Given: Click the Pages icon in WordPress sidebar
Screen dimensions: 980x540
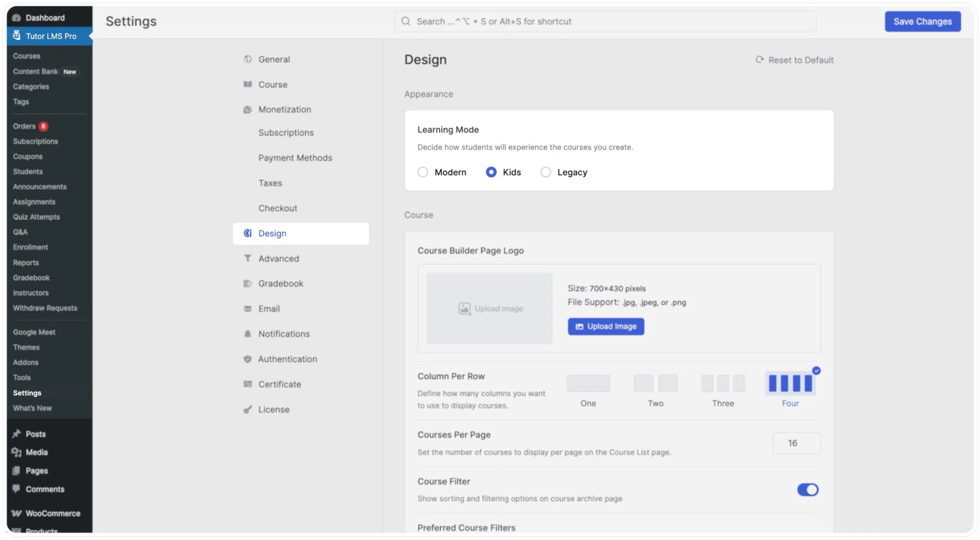Looking at the screenshot, I should (x=17, y=471).
